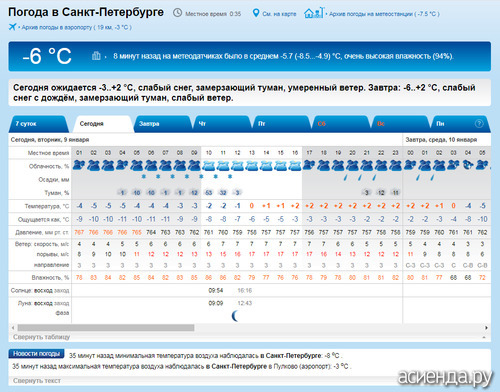The width and height of the screenshot is (500, 392).
Task: Click the moon phase crescent icon
Action: pyautogui.click(x=235, y=316)
